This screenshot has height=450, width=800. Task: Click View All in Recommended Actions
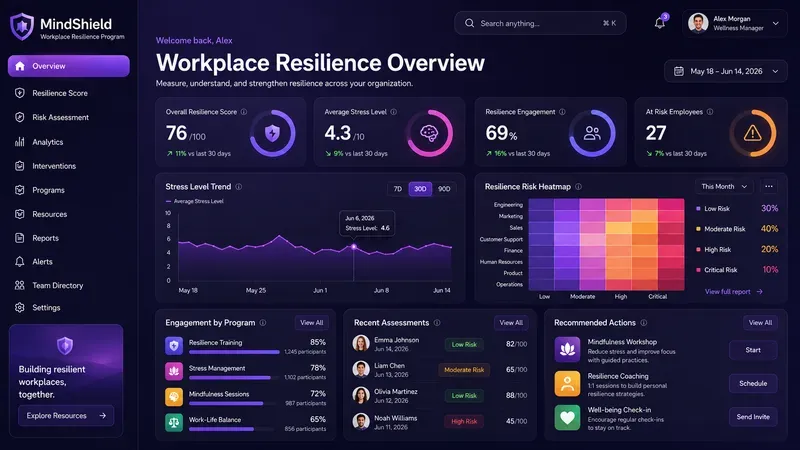(760, 322)
